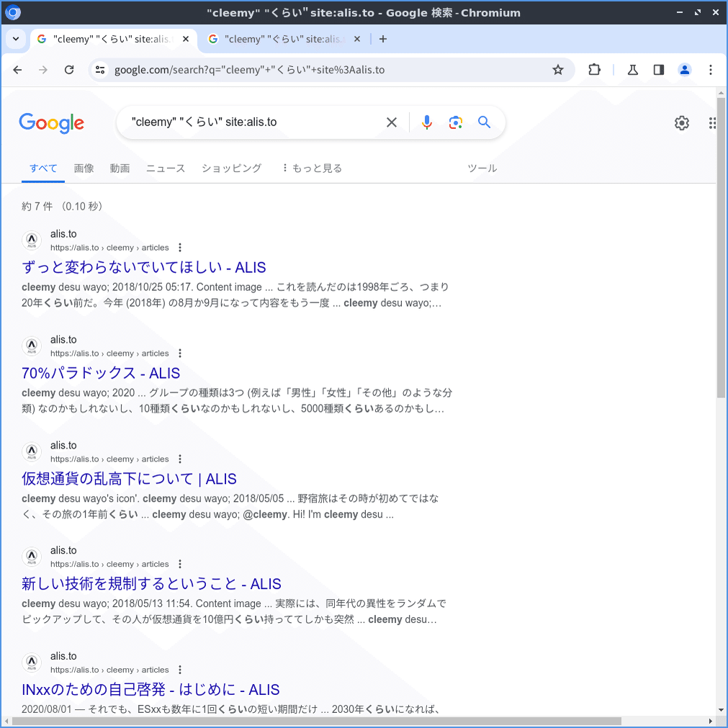Screen dimensions: 728x728
Task: Select the ニュース results tab
Action: point(166,168)
